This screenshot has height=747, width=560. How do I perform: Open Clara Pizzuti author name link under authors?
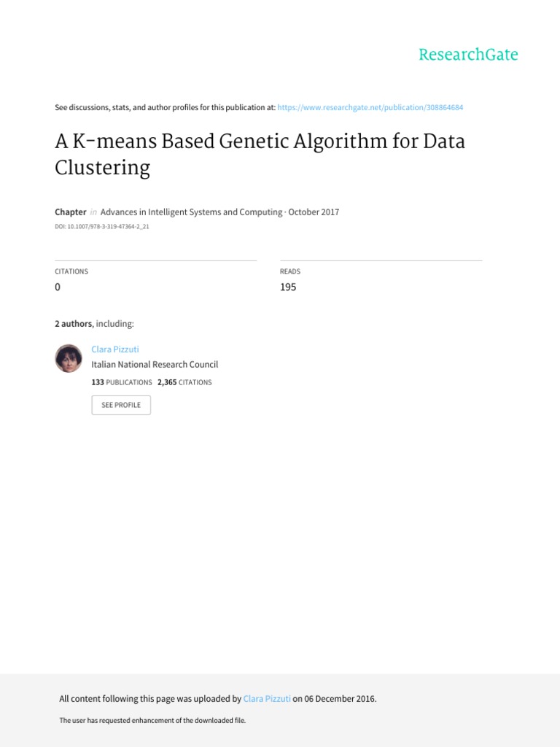115,349
